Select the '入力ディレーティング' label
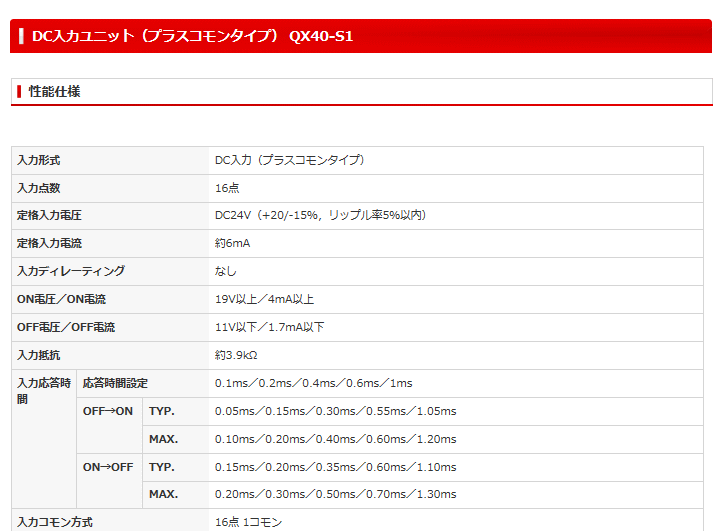 point(71,271)
